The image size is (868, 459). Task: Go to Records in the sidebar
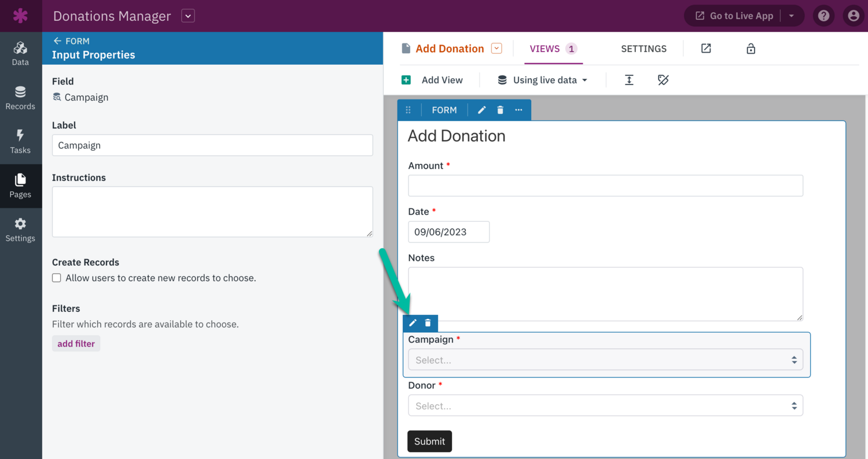click(x=20, y=98)
